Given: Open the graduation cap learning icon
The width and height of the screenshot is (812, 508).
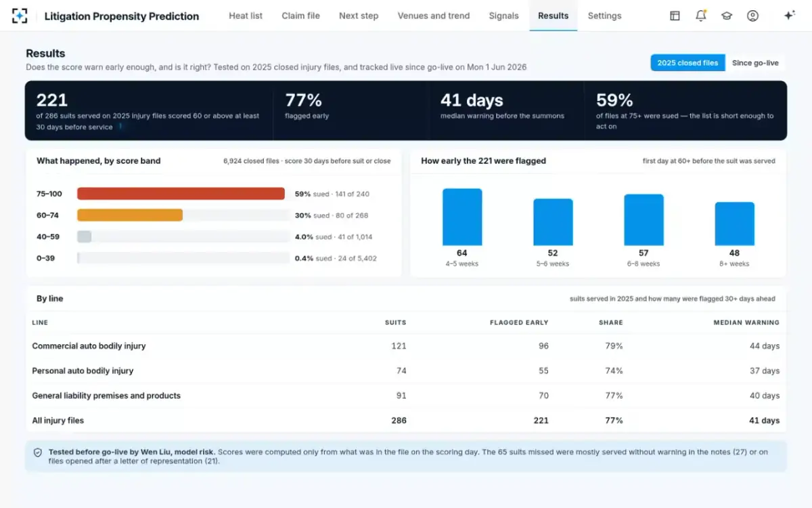Looking at the screenshot, I should click(x=727, y=16).
